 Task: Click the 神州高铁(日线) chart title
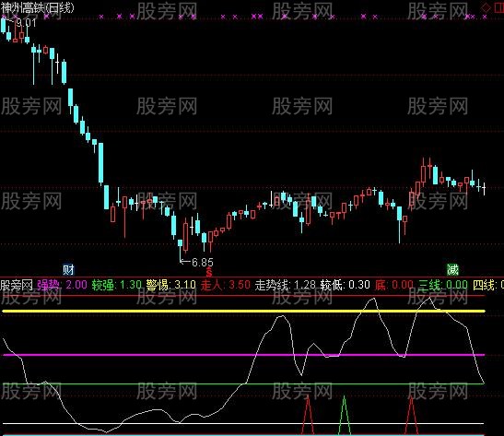(37, 7)
